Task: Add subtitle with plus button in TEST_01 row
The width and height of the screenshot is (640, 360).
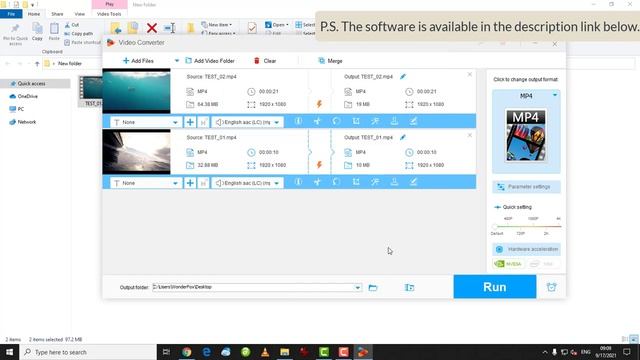Action: click(x=190, y=183)
